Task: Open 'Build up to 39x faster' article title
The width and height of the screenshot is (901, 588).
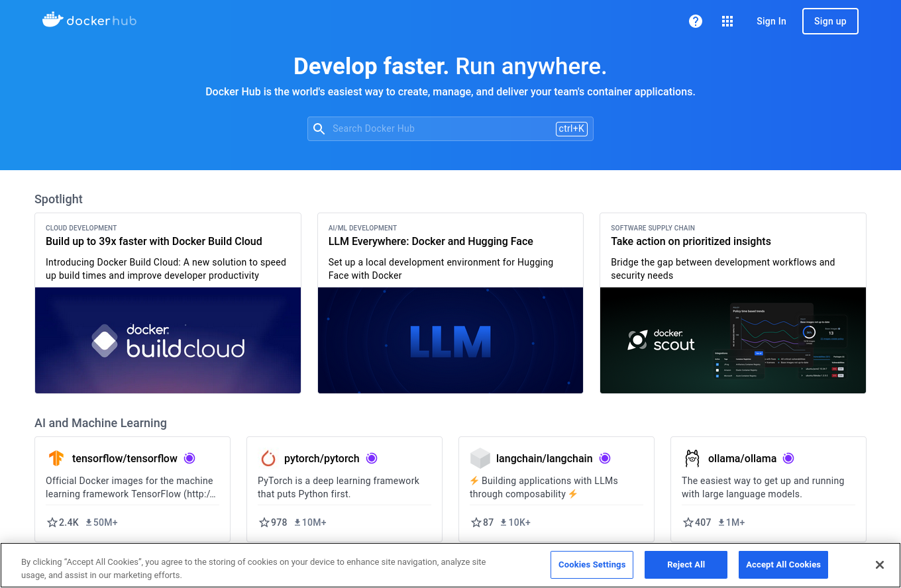Action: click(x=154, y=242)
